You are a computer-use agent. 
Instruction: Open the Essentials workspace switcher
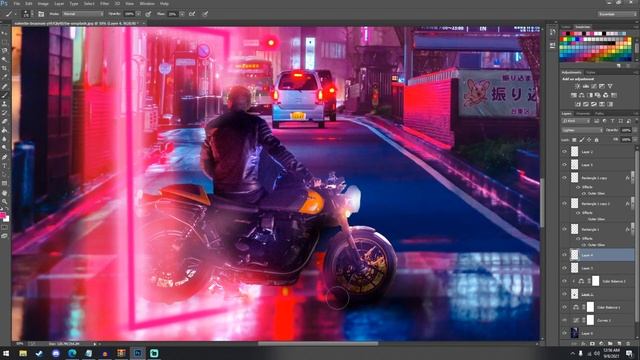[617, 14]
